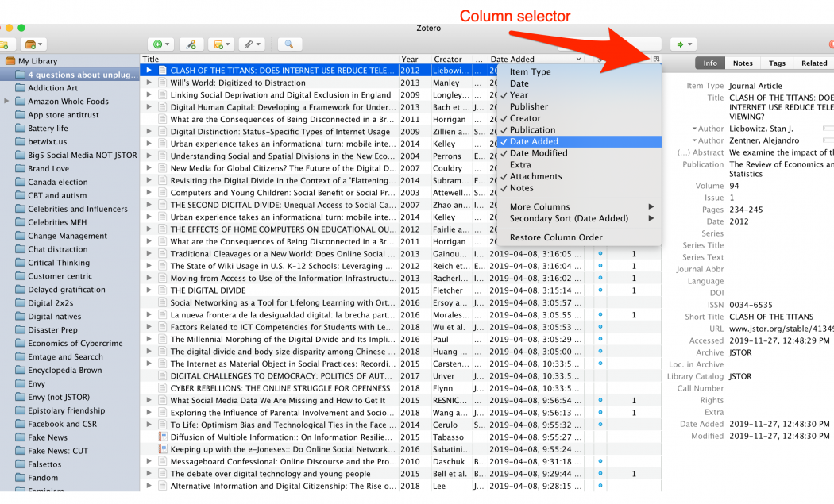Toggle the Date Added column option
The height and width of the screenshot is (504, 834).
pyautogui.click(x=579, y=141)
